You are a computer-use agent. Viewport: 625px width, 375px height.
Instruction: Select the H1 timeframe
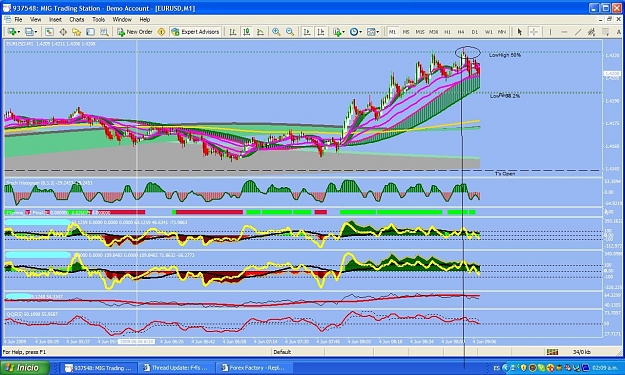[448, 32]
